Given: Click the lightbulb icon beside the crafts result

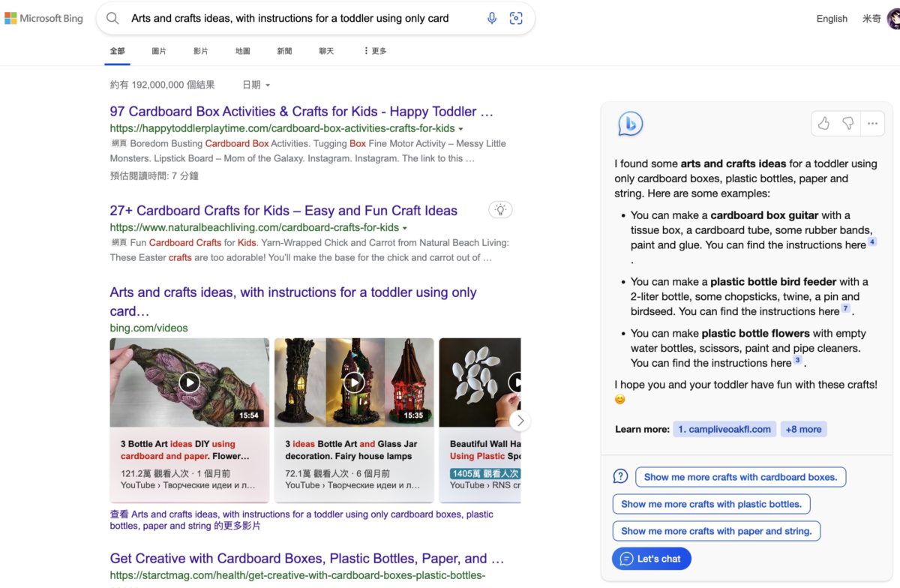Looking at the screenshot, I should tap(500, 210).
